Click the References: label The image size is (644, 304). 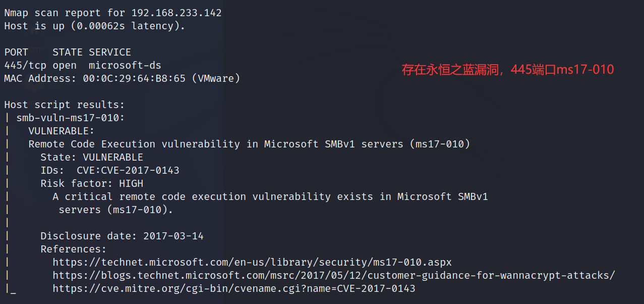pyautogui.click(x=74, y=249)
